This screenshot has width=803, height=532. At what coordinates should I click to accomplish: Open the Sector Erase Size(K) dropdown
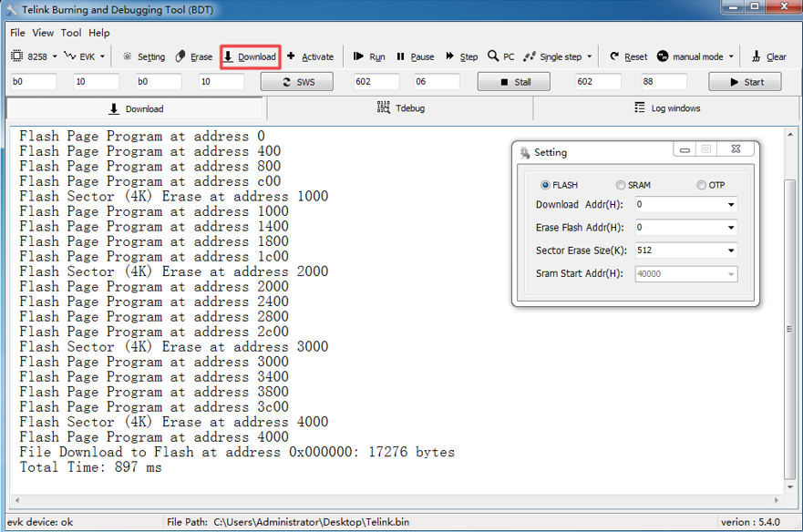pyautogui.click(x=731, y=251)
